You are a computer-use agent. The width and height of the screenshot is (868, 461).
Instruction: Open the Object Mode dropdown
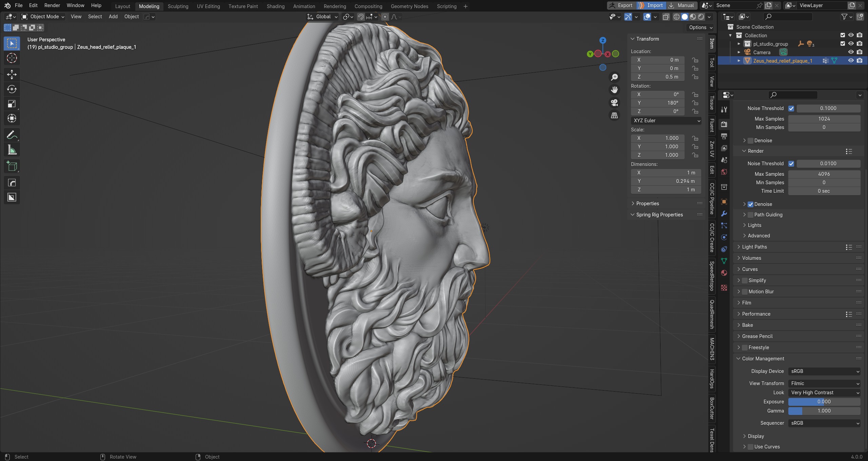tap(43, 17)
